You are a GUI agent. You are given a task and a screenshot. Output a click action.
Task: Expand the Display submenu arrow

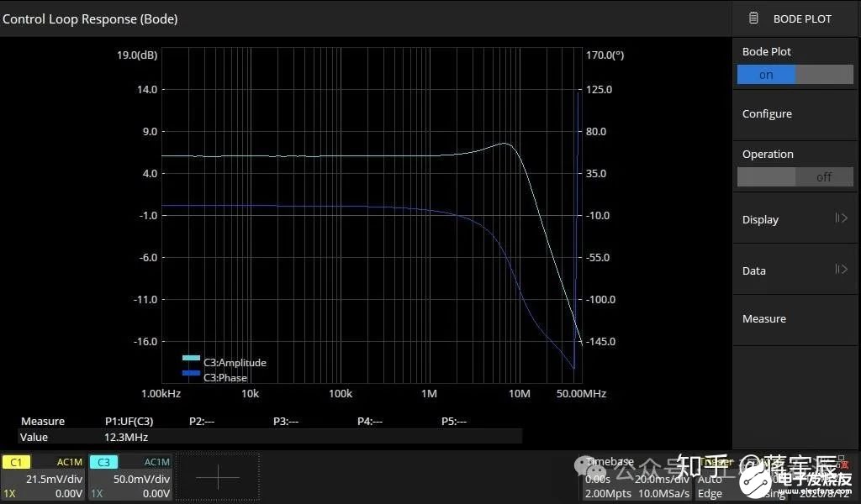[841, 218]
